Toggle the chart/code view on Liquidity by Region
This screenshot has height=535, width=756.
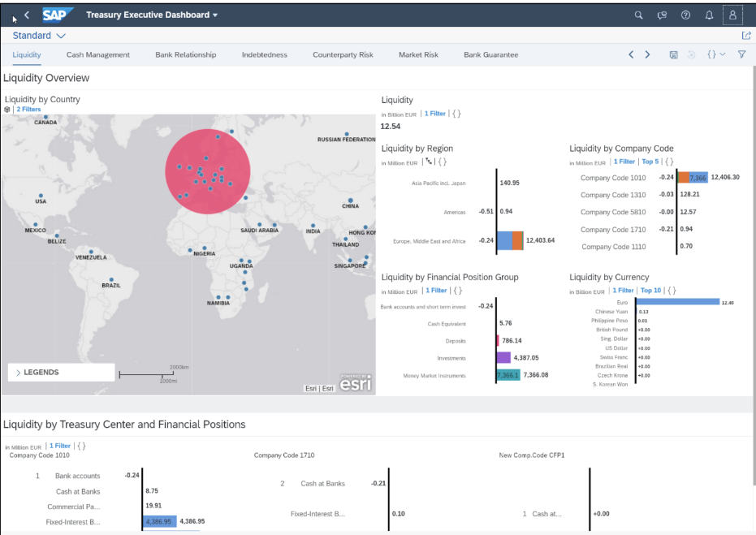tap(429, 160)
